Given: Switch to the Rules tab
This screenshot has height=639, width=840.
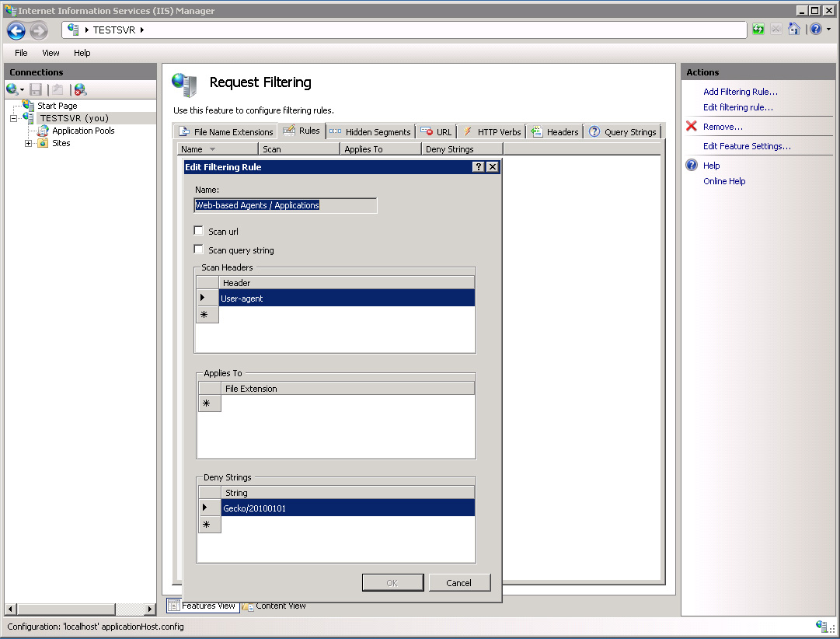Looking at the screenshot, I should 301,131.
